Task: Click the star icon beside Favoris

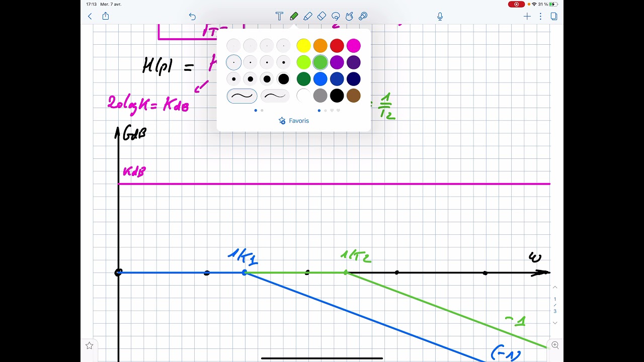Action: tap(282, 121)
